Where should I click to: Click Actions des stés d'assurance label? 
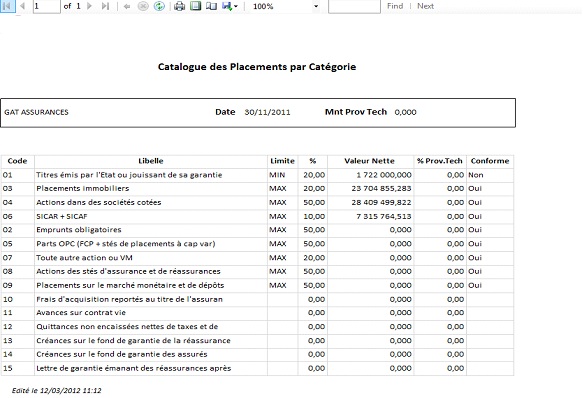click(x=128, y=272)
